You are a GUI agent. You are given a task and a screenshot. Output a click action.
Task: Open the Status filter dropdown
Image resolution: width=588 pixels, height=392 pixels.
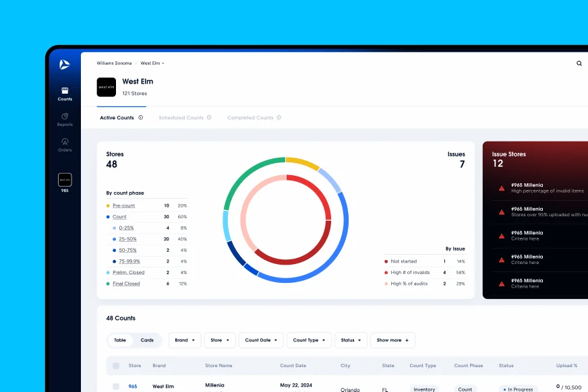coord(351,340)
